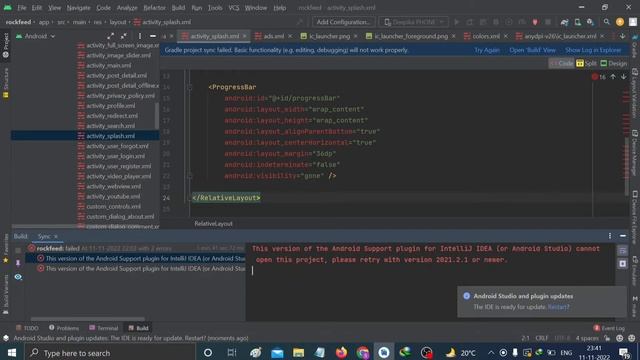Click the Run app play icon
The height and width of the screenshot is (360, 640).
[457, 22]
